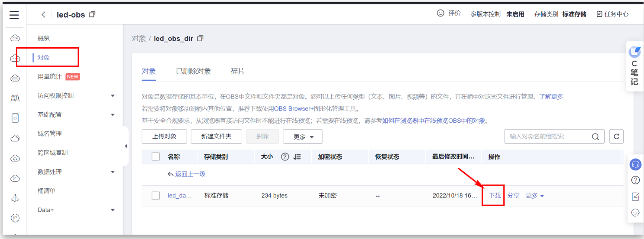
Task: Click the floating smiley satisfaction icon
Action: [635, 213]
